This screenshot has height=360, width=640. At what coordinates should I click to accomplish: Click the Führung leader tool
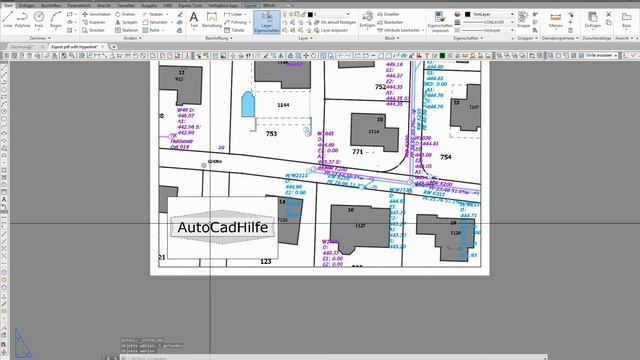(x=236, y=22)
